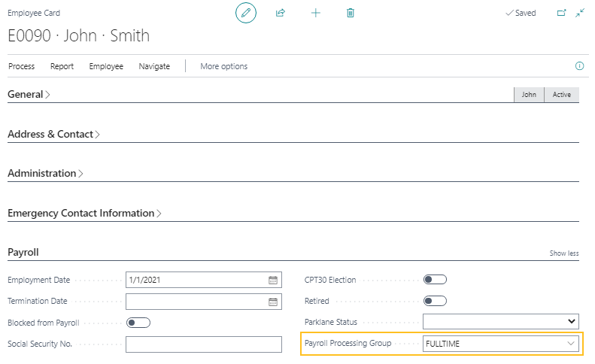Open card in new window icon
595x364 pixels.
coord(561,13)
